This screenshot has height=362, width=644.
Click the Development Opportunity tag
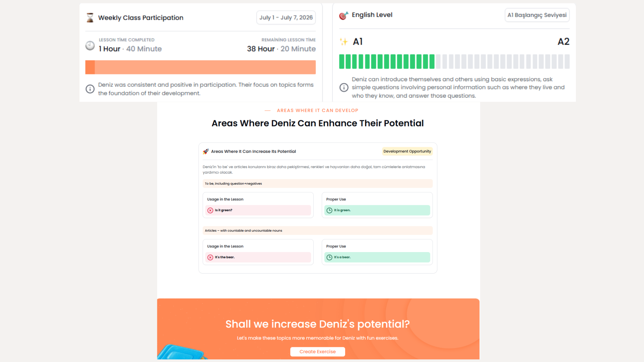coord(407,152)
